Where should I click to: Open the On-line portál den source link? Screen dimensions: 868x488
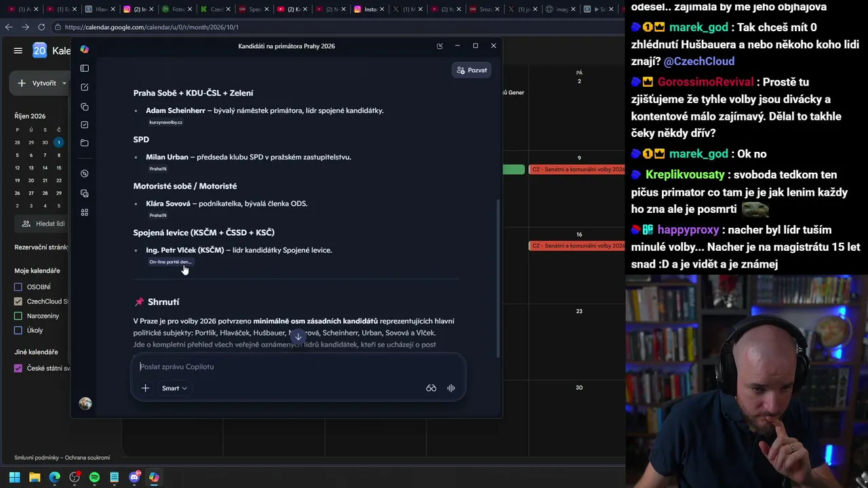(170, 262)
